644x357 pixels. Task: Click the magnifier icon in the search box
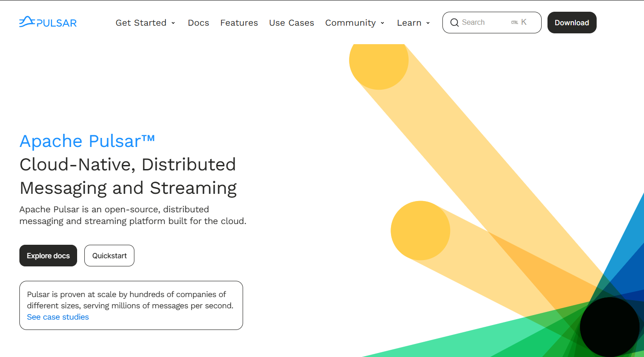point(455,23)
